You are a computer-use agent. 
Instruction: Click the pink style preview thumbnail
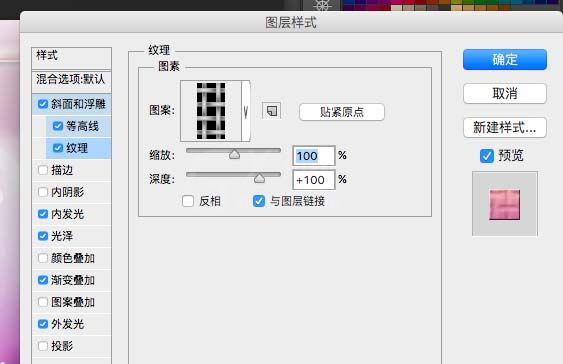pyautogui.click(x=504, y=204)
